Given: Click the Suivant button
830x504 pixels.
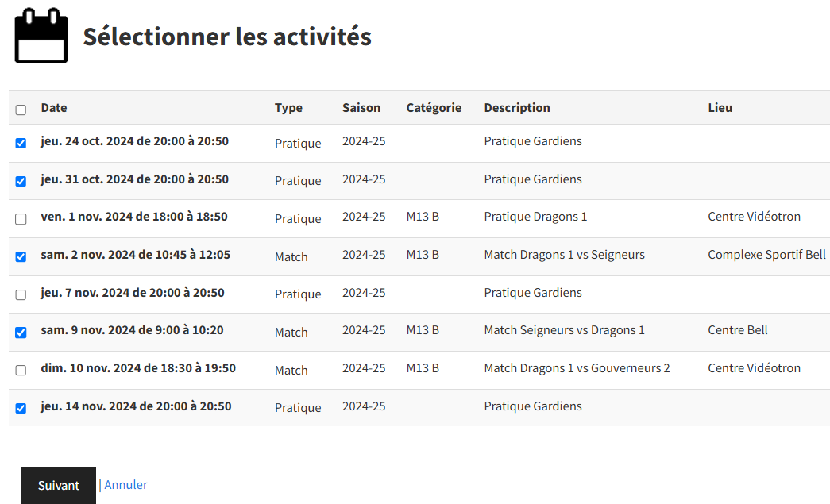Looking at the screenshot, I should click(x=59, y=486).
